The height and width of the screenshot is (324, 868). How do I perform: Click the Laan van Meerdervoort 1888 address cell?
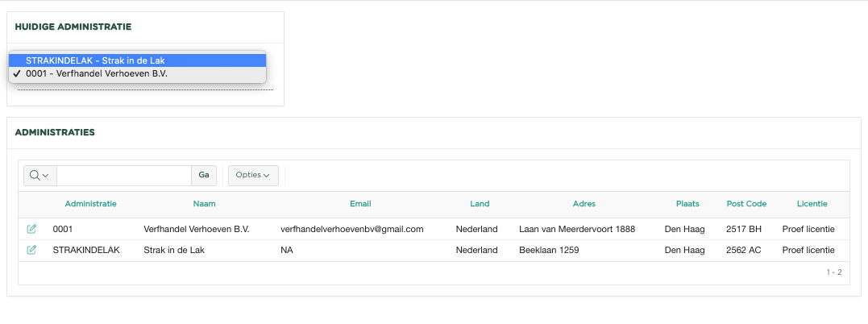point(577,229)
